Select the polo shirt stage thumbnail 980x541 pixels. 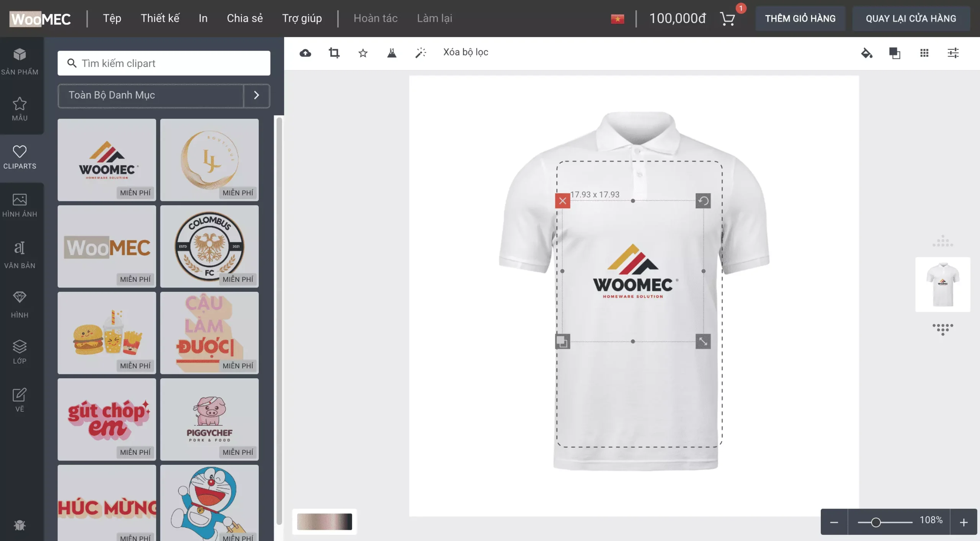942,284
